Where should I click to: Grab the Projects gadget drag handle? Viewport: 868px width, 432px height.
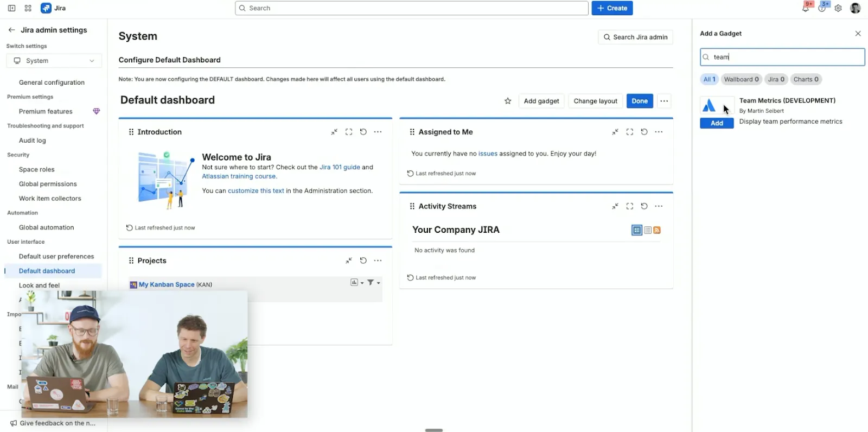pyautogui.click(x=131, y=261)
